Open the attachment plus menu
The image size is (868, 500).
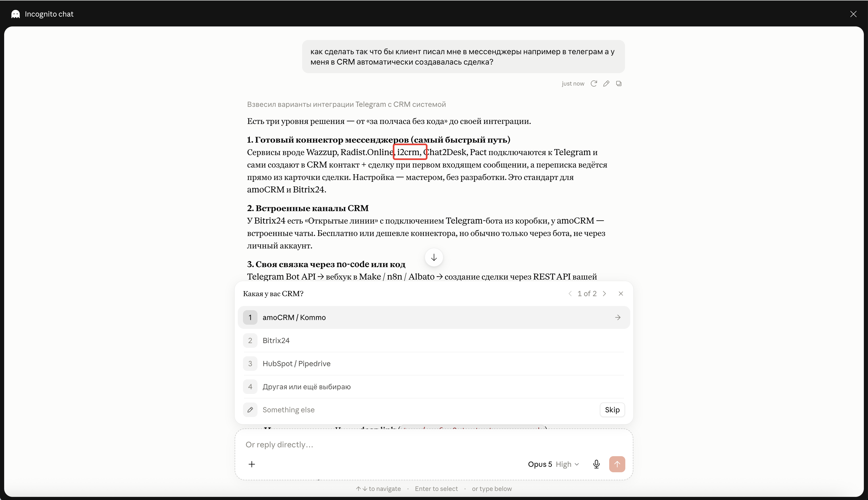(252, 464)
